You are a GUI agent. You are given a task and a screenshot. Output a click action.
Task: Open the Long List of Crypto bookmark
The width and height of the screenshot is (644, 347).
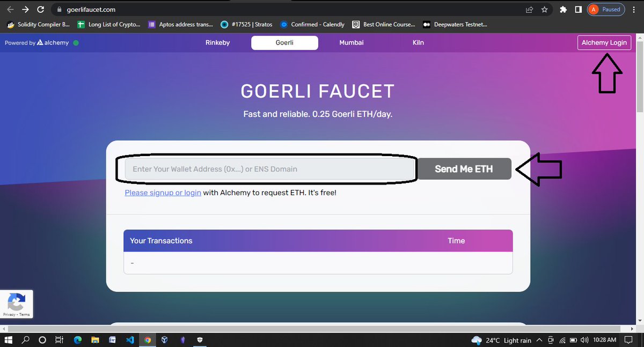(109, 24)
